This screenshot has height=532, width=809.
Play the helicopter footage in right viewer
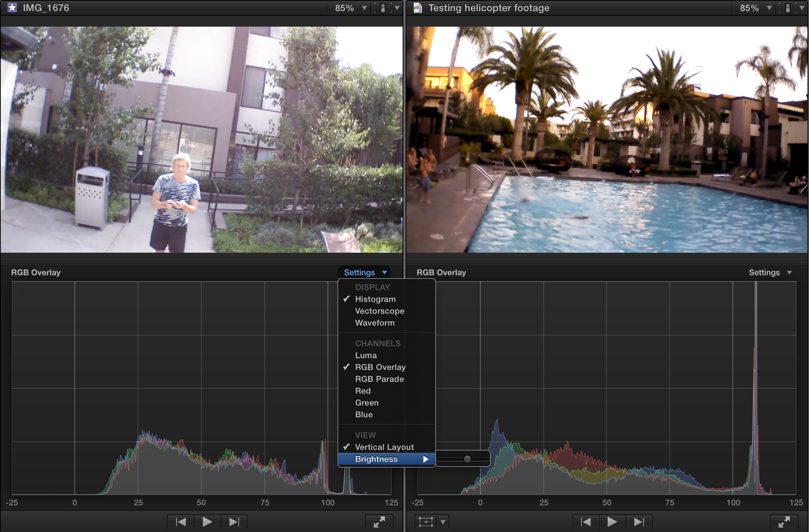tap(612, 522)
